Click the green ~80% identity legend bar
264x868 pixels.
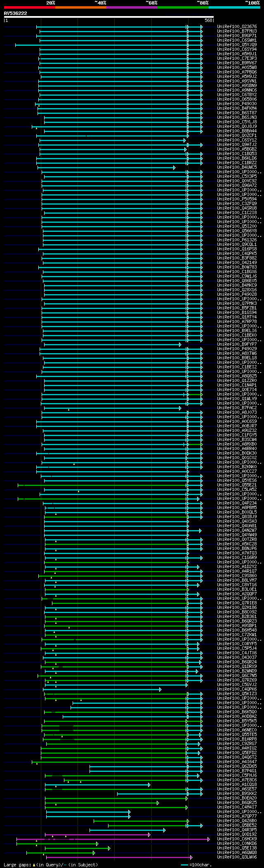pos(183,7)
